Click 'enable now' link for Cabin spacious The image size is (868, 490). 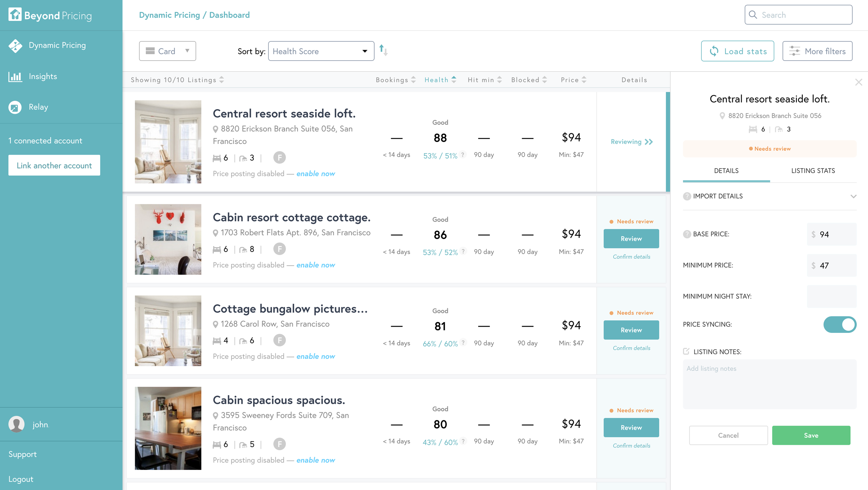tap(315, 460)
